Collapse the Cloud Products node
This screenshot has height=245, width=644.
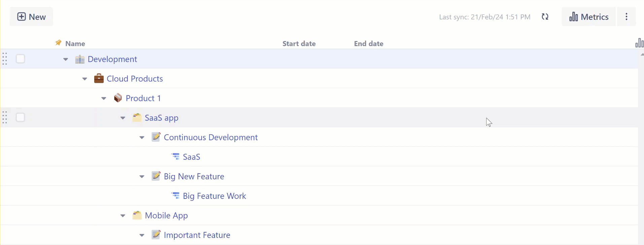pos(85,79)
